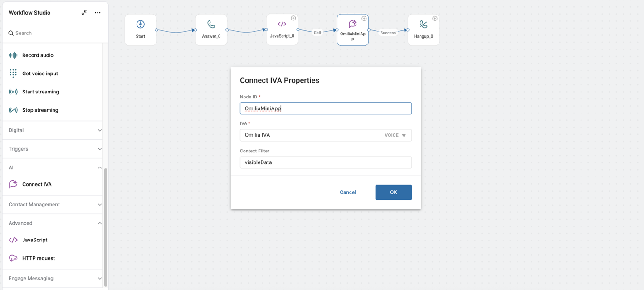Select the Record audio node
The width and height of the screenshot is (644, 290).
(38, 55)
